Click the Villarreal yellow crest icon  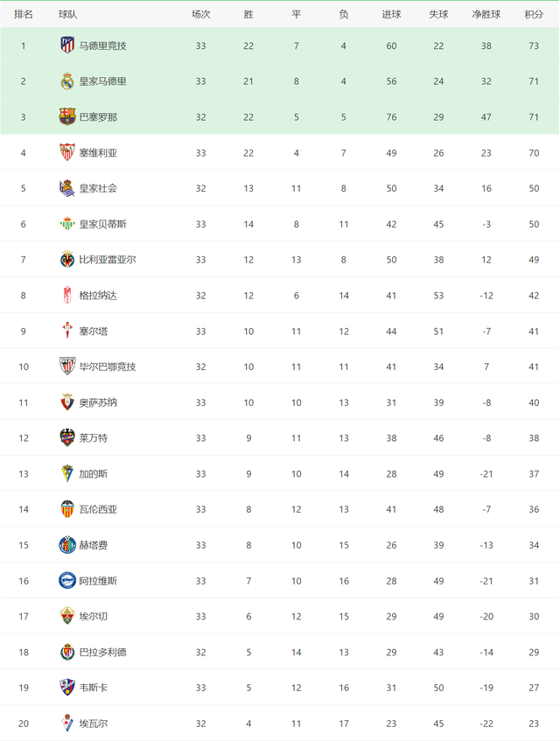pyautogui.click(x=67, y=260)
